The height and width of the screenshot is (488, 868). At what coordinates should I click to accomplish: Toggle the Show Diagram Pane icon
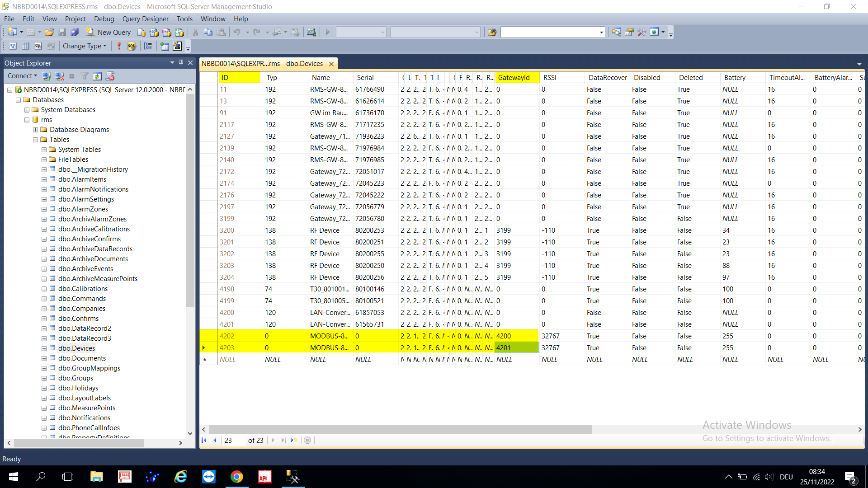[13, 46]
